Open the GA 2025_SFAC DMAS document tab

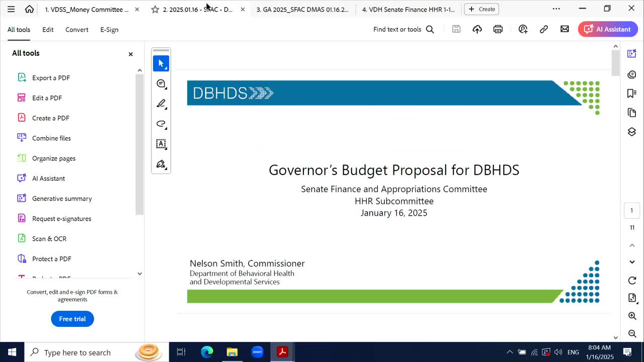[302, 9]
